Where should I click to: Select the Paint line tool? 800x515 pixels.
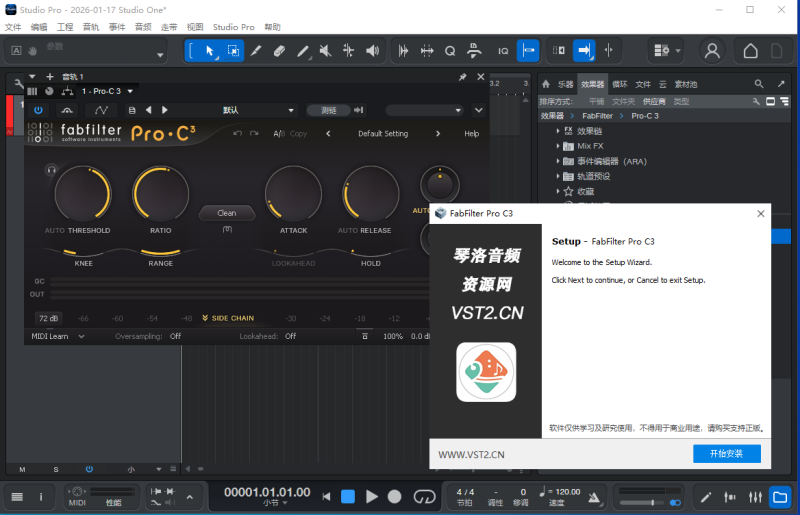(x=303, y=51)
